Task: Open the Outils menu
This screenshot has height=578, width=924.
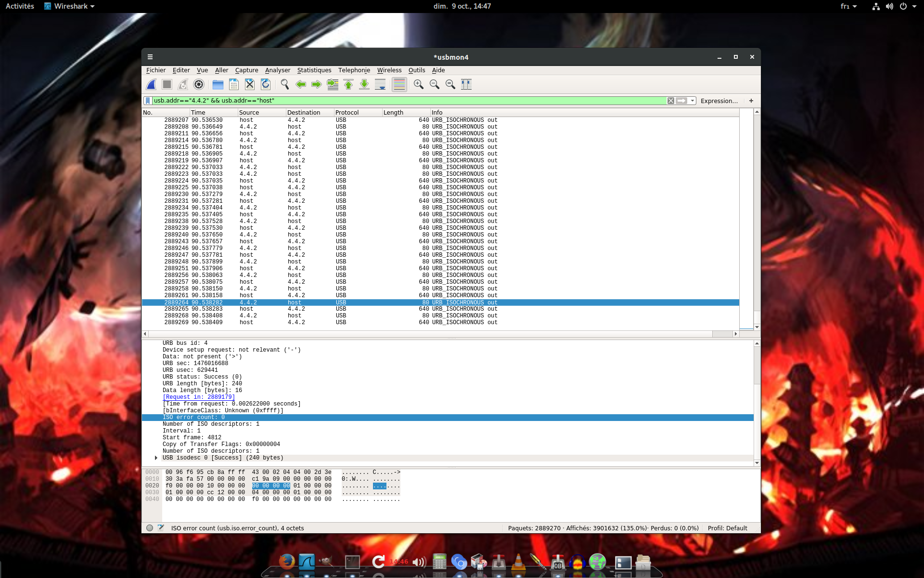Action: (x=417, y=70)
